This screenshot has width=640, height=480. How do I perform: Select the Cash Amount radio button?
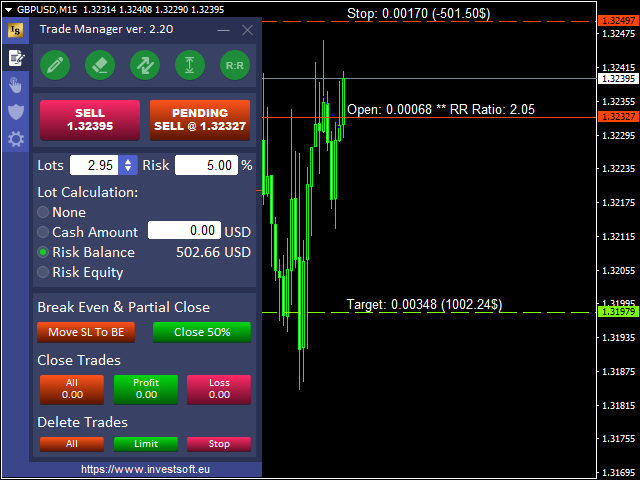click(x=43, y=232)
